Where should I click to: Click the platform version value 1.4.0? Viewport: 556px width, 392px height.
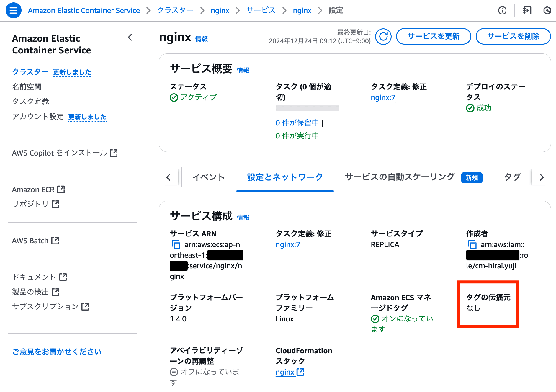pos(178,319)
